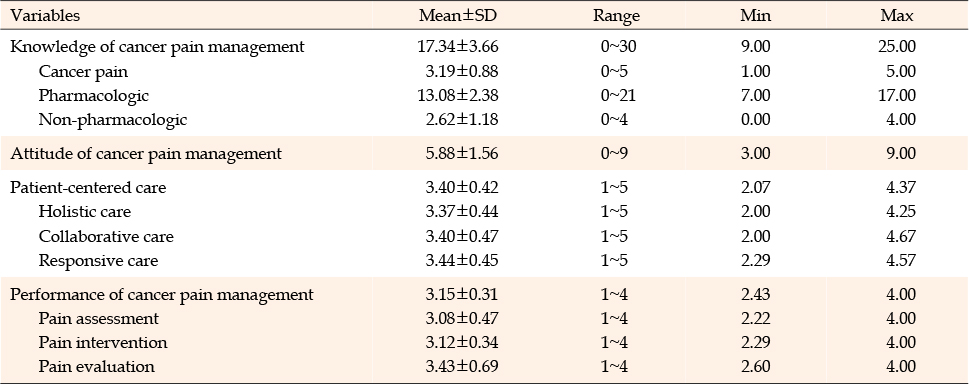
Task: Select the Mean±SD column header
Action: click(458, 15)
